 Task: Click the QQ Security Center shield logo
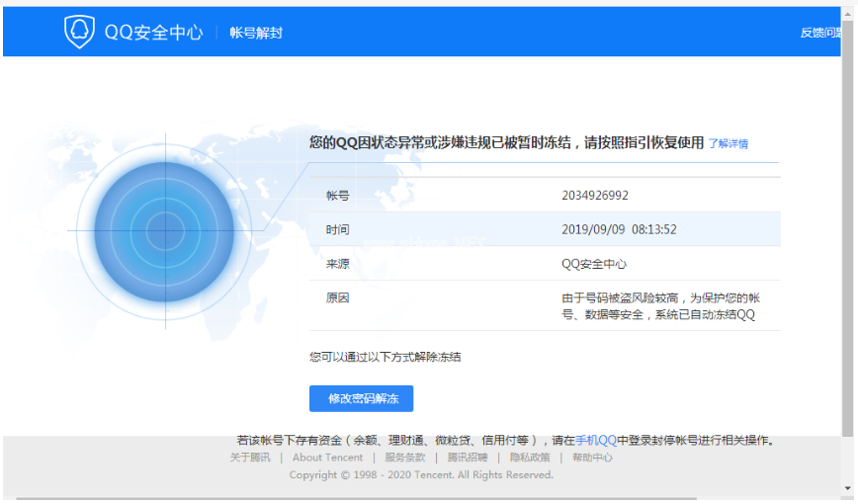point(79,32)
